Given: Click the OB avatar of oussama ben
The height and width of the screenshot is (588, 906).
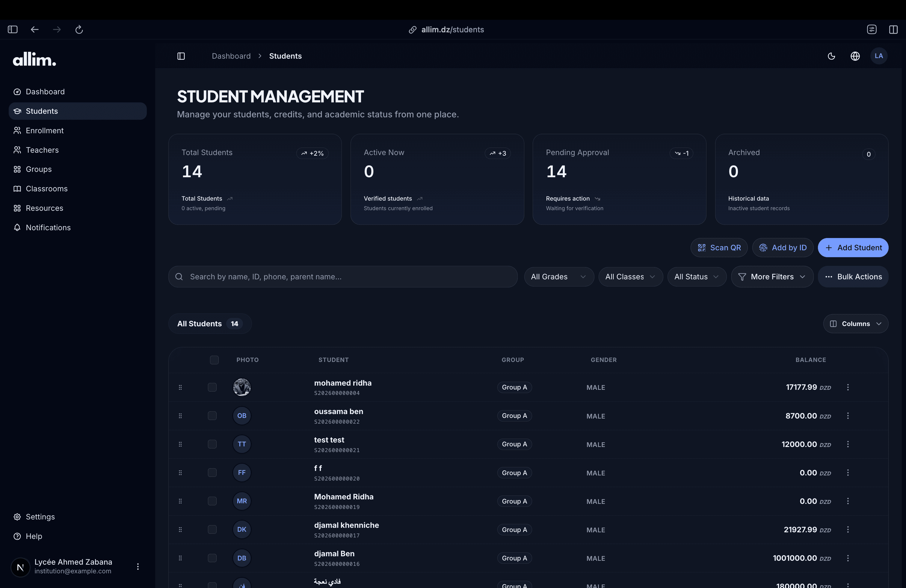Looking at the screenshot, I should (242, 416).
